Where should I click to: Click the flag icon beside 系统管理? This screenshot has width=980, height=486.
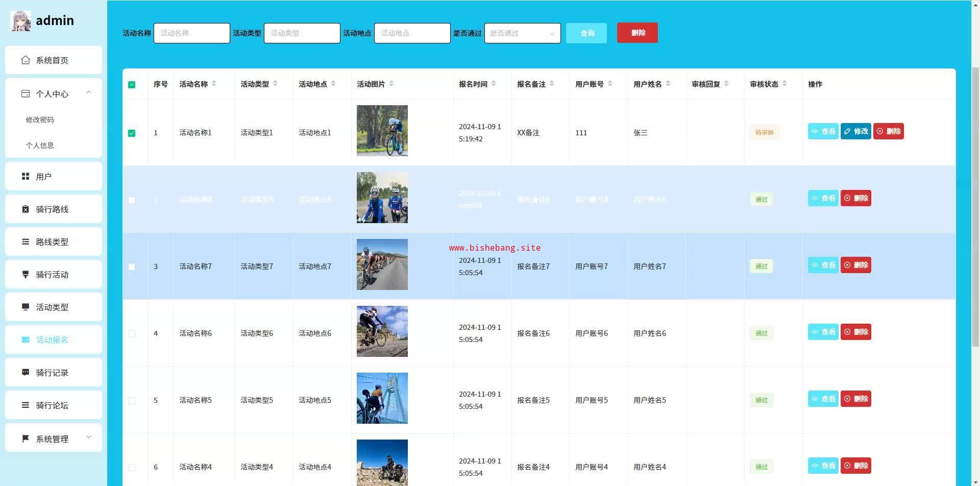26,439
